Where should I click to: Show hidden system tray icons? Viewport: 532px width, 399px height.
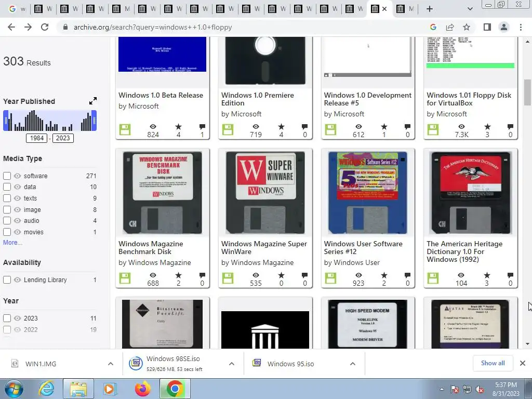pyautogui.click(x=442, y=389)
